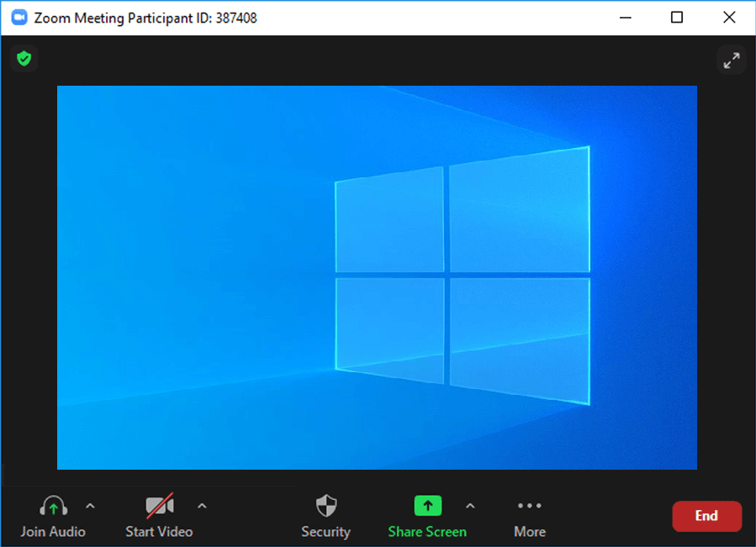The height and width of the screenshot is (547, 756).
Task: Click the red End button
Action: point(707,516)
